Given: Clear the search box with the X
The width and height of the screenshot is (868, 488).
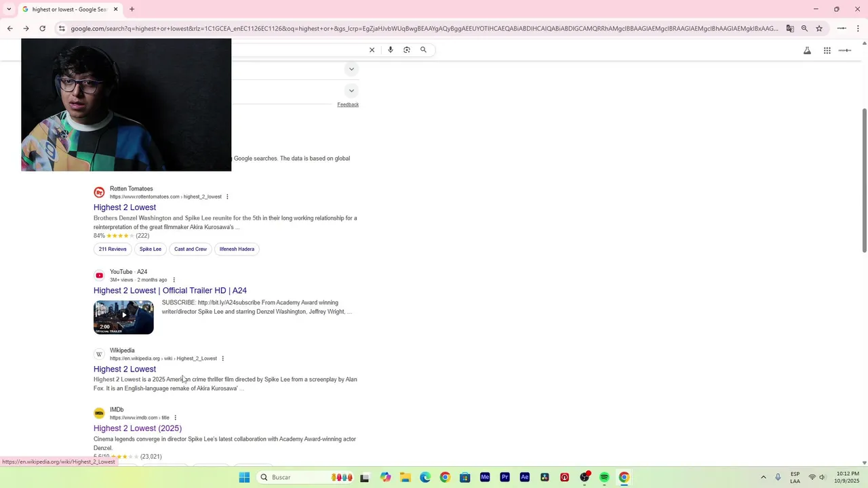Looking at the screenshot, I should pos(372,49).
